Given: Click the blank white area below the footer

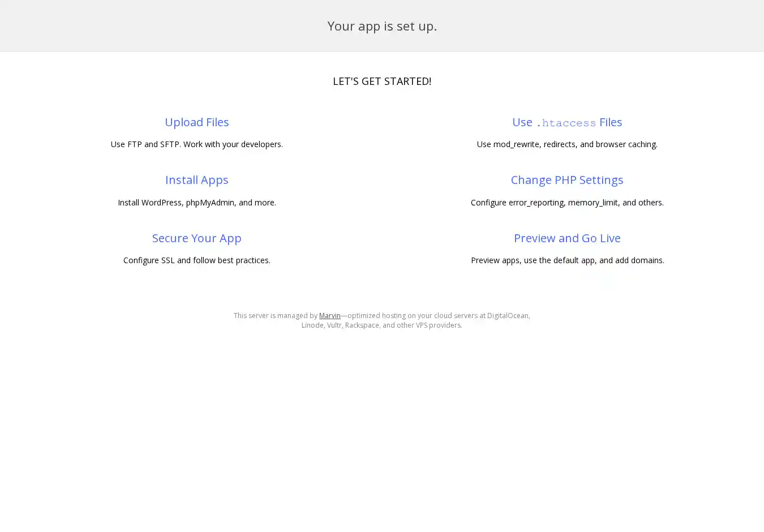Looking at the screenshot, I should (x=382, y=430).
